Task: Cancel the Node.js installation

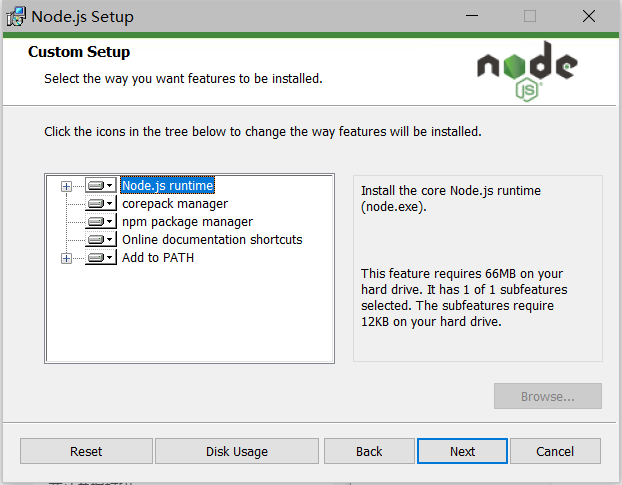Action: (x=555, y=451)
